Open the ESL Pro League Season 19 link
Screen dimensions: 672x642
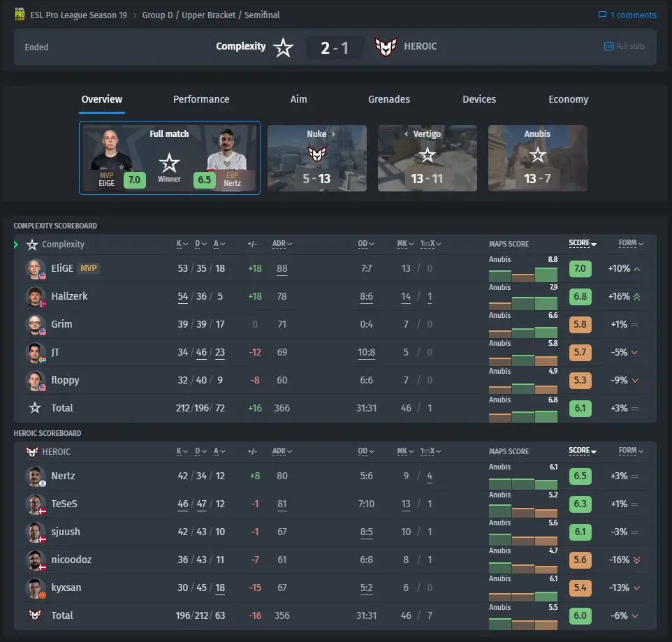pyautogui.click(x=79, y=15)
